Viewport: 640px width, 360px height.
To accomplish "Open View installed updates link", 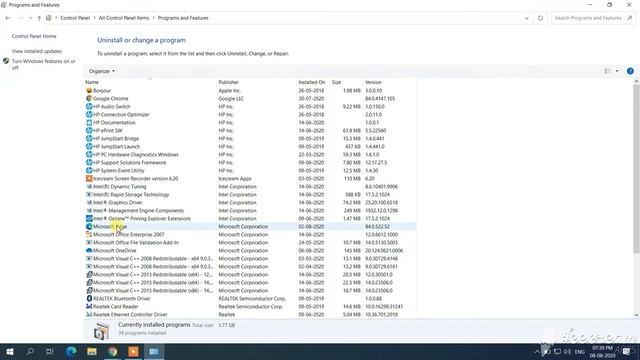I will point(37,51).
